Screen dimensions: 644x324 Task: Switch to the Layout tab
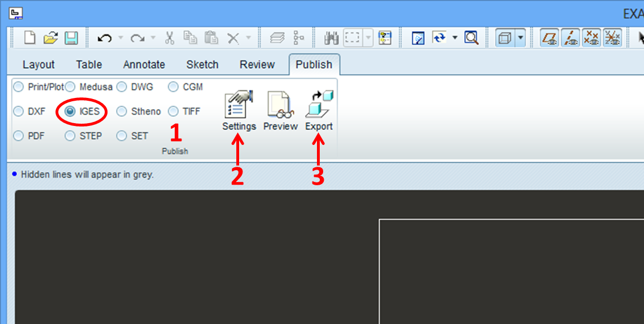[38, 64]
